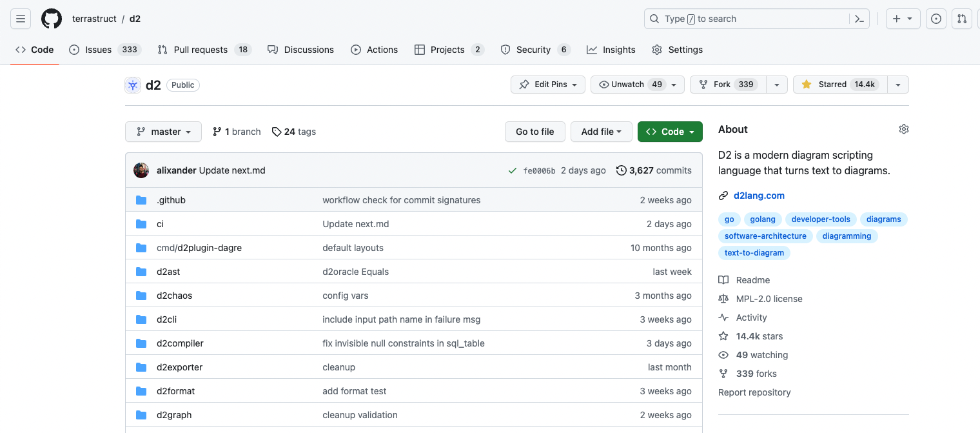
Task: Open the d2compiler folder
Action: click(180, 343)
